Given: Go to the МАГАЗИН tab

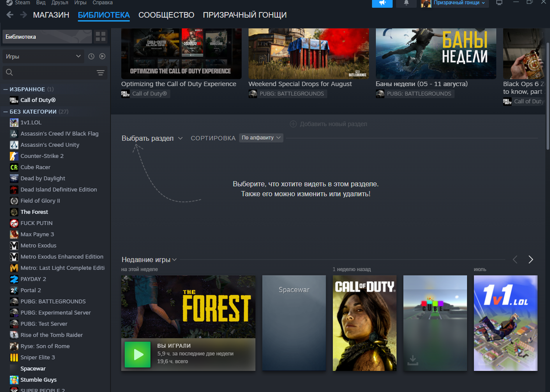Looking at the screenshot, I should (x=51, y=15).
